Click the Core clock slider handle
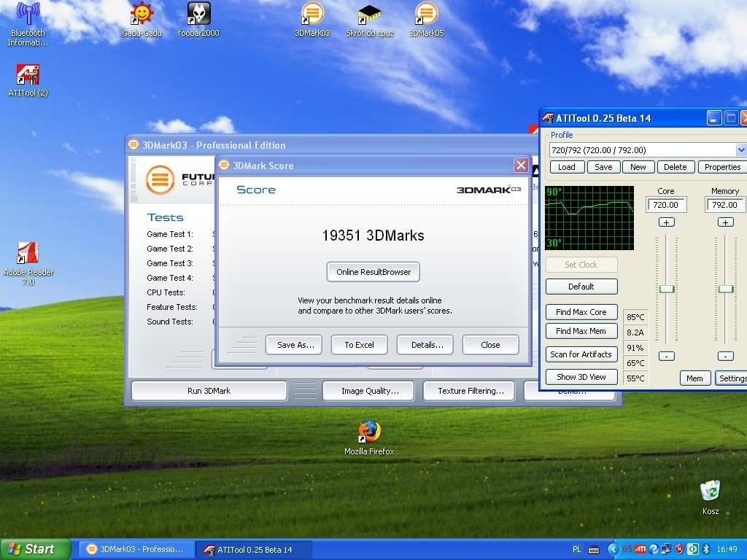 click(667, 289)
